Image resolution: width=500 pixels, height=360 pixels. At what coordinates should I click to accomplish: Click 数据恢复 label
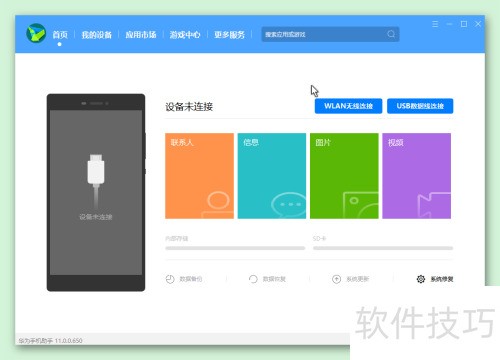tap(274, 279)
